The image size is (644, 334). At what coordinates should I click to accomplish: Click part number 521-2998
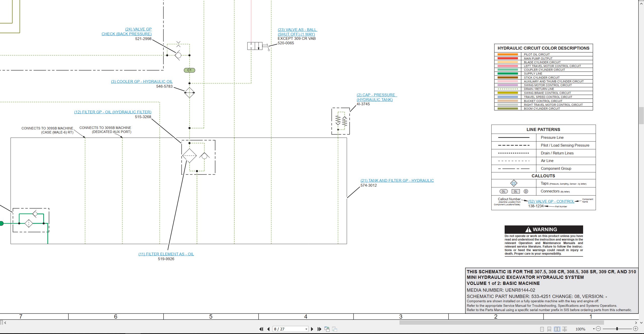pos(143,39)
